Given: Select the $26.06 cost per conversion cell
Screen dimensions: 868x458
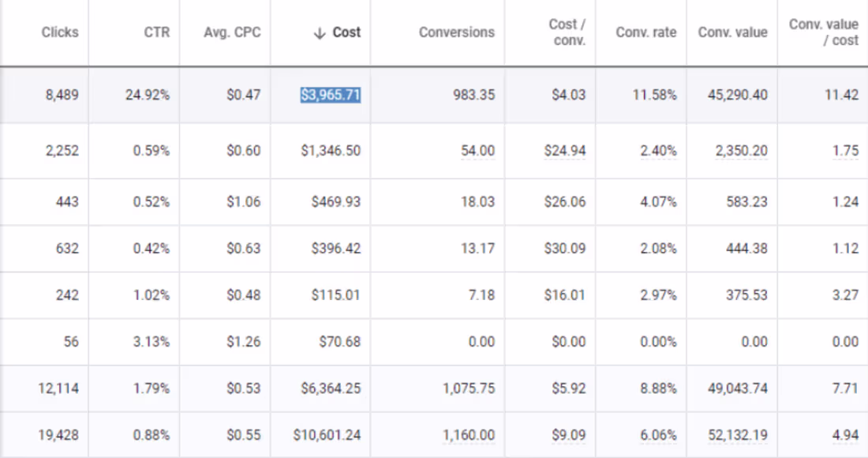Looking at the screenshot, I should tap(565, 201).
